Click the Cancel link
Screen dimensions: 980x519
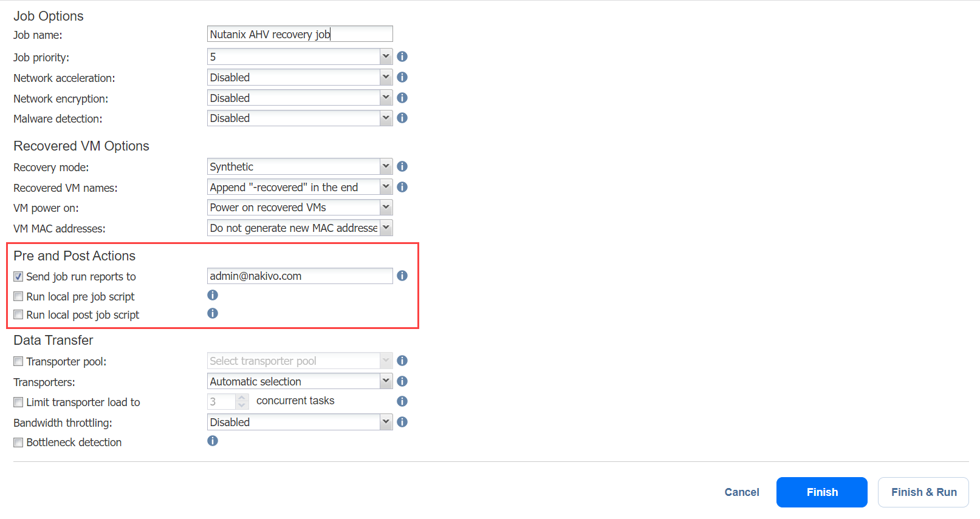(742, 492)
